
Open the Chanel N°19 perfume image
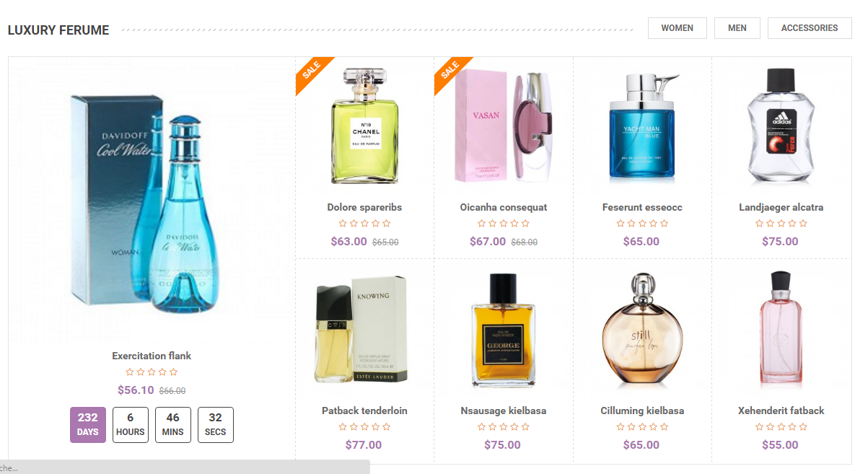click(x=364, y=126)
